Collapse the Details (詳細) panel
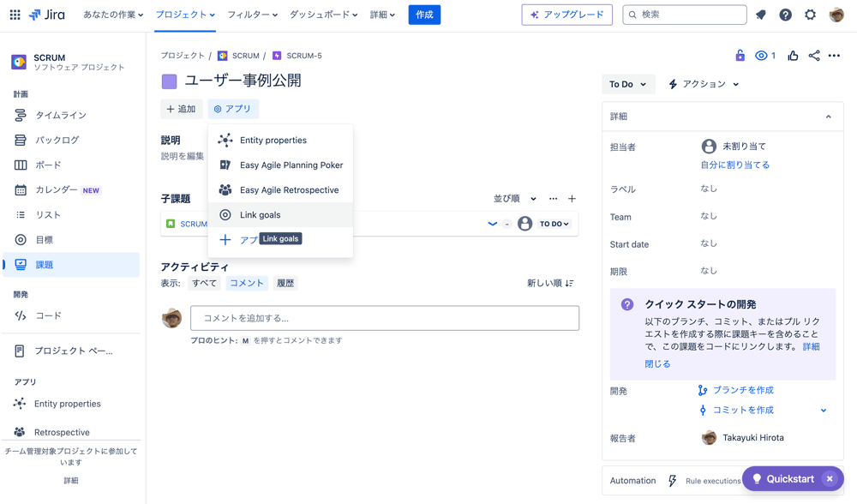 click(x=829, y=117)
